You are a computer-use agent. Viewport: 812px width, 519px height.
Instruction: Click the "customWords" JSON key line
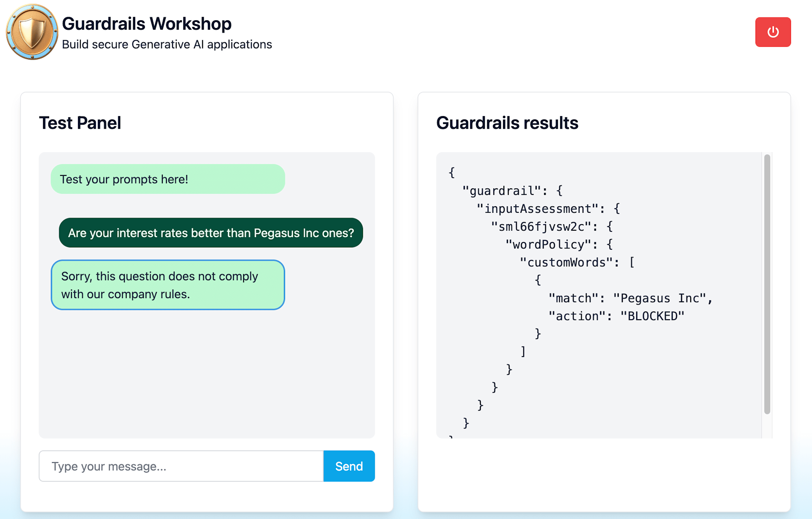pos(577,262)
